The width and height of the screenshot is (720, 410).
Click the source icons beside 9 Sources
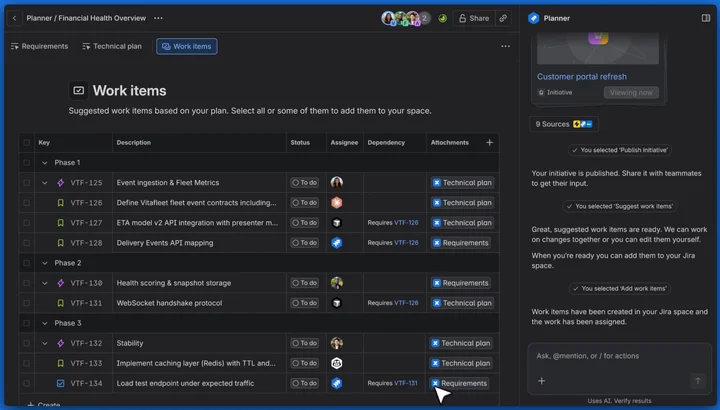(583, 124)
